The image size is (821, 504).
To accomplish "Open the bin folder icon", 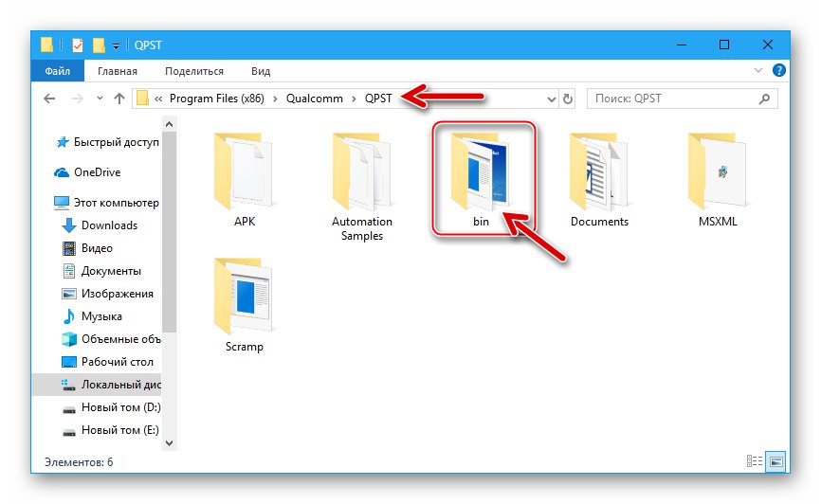I will (480, 171).
